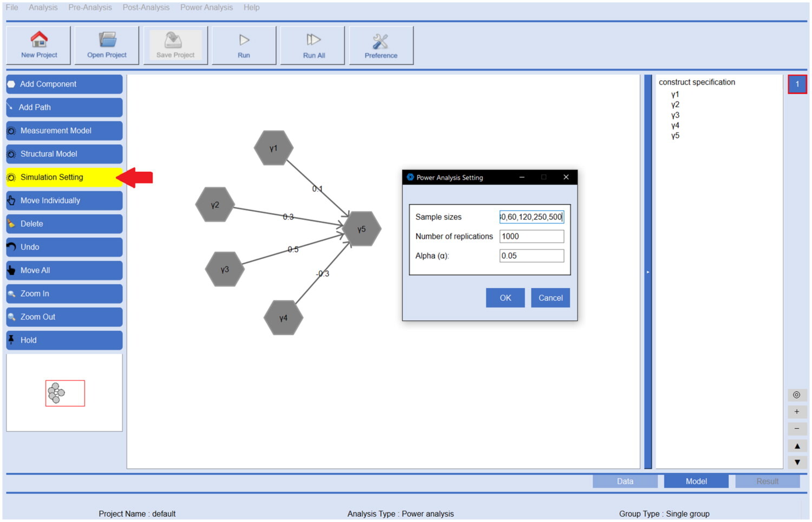Click OK in Power Analysis Setting dialog
The width and height of the screenshot is (812, 522).
(x=505, y=298)
